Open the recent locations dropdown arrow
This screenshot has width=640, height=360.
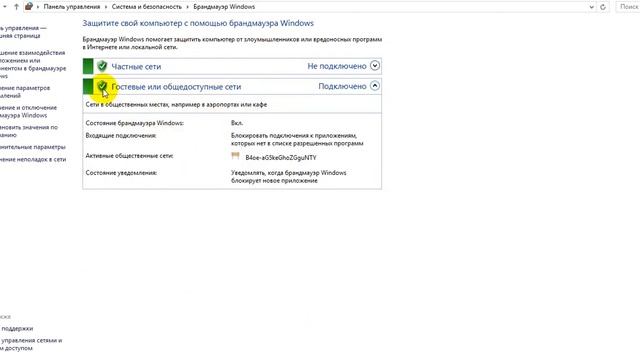tap(5, 7)
